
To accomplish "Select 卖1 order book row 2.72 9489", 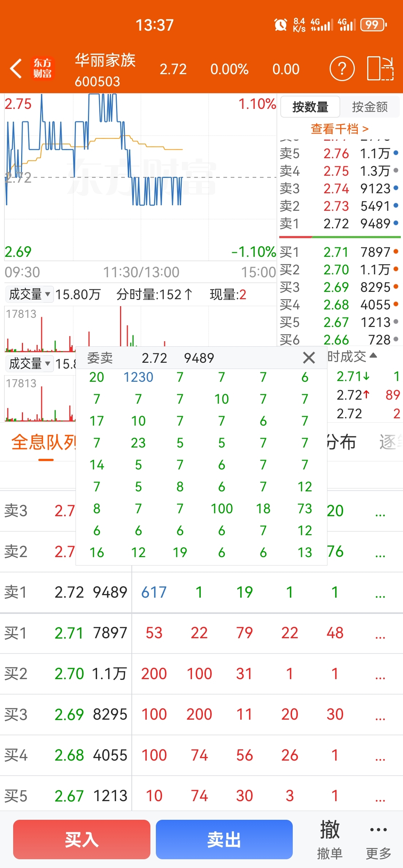I will pyautogui.click(x=339, y=224).
